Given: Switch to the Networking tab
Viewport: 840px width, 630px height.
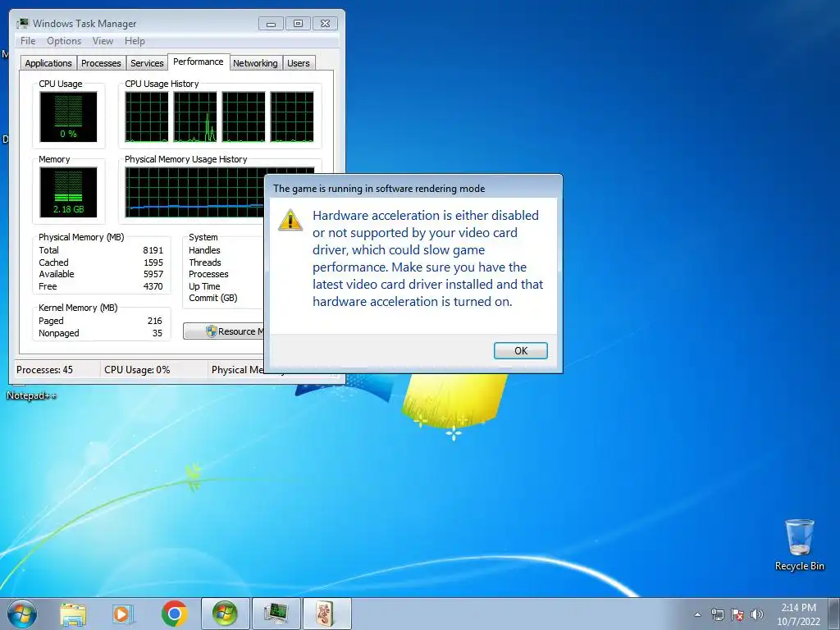Looking at the screenshot, I should tap(255, 63).
